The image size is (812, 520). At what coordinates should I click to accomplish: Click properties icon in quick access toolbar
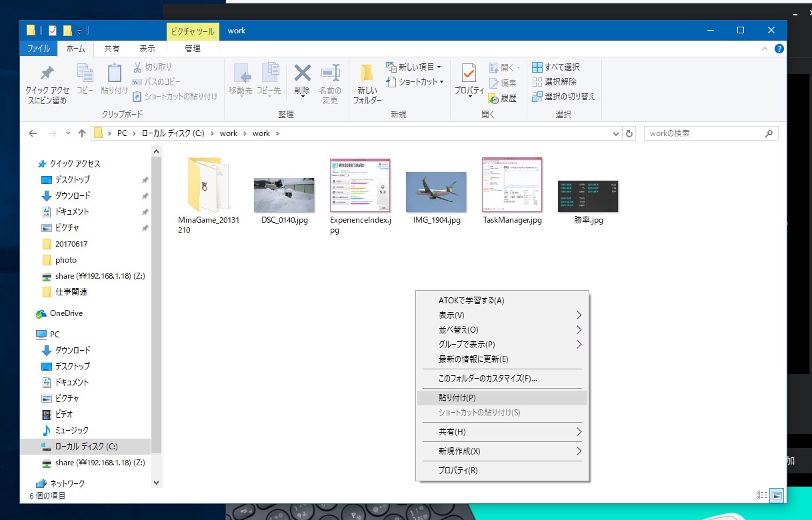[x=53, y=31]
